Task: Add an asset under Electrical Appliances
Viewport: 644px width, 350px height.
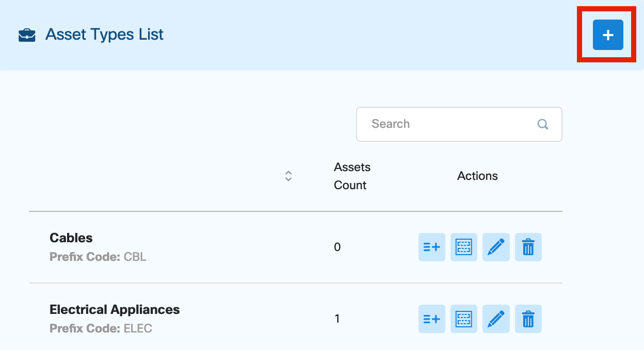Action: (431, 319)
